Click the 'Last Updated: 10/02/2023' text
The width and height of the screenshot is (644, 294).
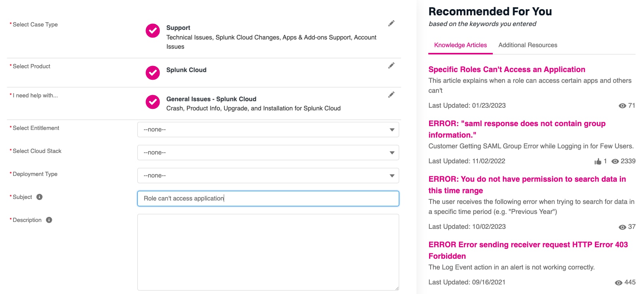coord(467,227)
